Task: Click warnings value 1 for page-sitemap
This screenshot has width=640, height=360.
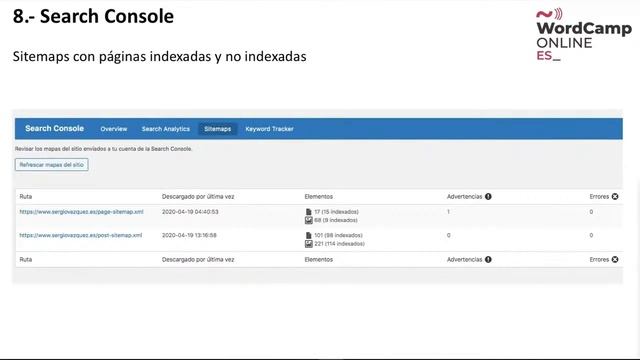Action: [448, 212]
